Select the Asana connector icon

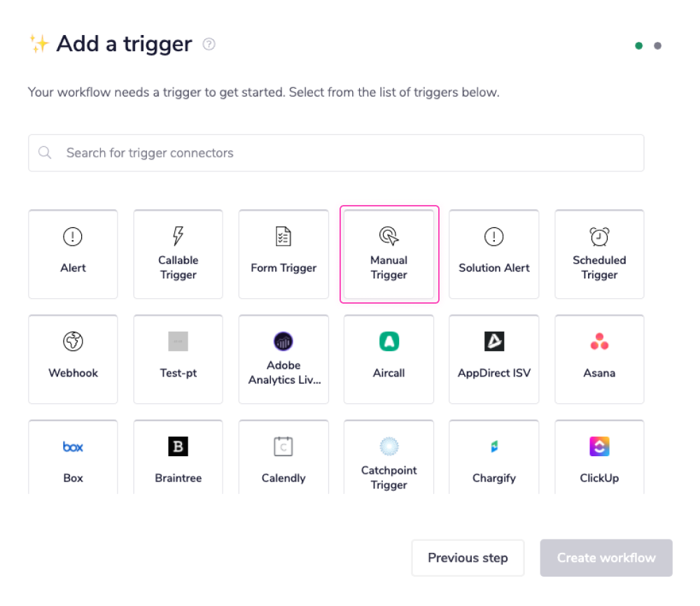599,341
